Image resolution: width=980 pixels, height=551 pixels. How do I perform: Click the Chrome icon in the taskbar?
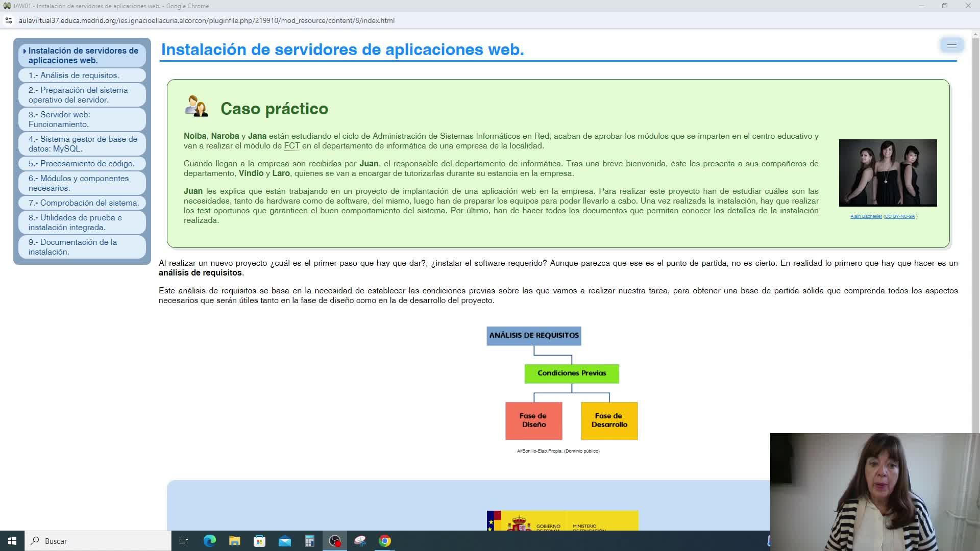pyautogui.click(x=385, y=541)
